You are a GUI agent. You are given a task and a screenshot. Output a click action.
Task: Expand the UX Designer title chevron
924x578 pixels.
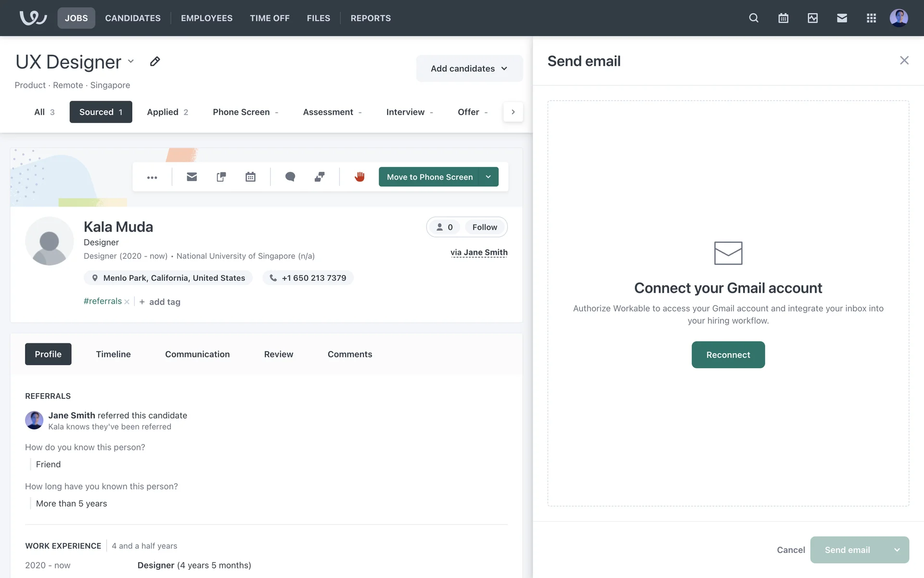click(x=130, y=62)
